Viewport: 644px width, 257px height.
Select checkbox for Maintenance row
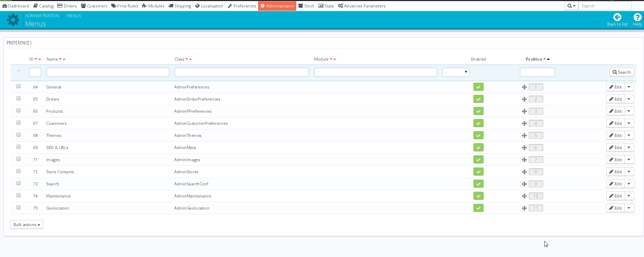click(x=19, y=195)
